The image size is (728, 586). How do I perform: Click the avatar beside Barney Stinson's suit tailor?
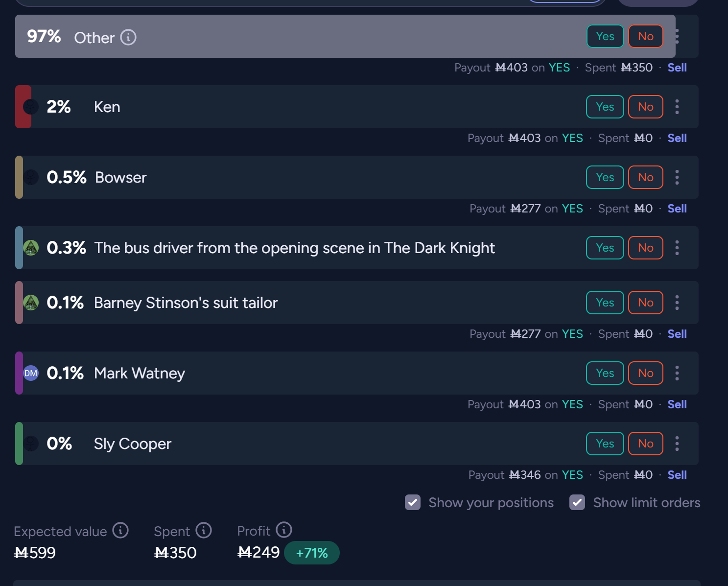(x=31, y=303)
